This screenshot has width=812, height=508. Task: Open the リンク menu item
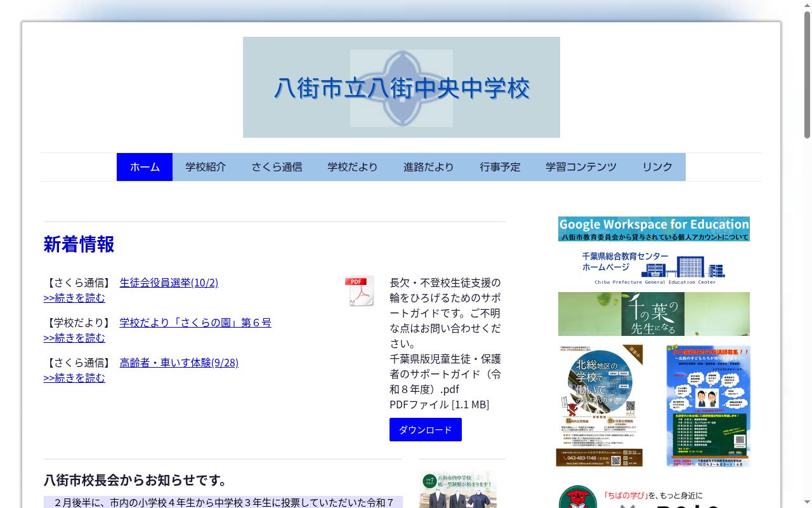point(657,167)
